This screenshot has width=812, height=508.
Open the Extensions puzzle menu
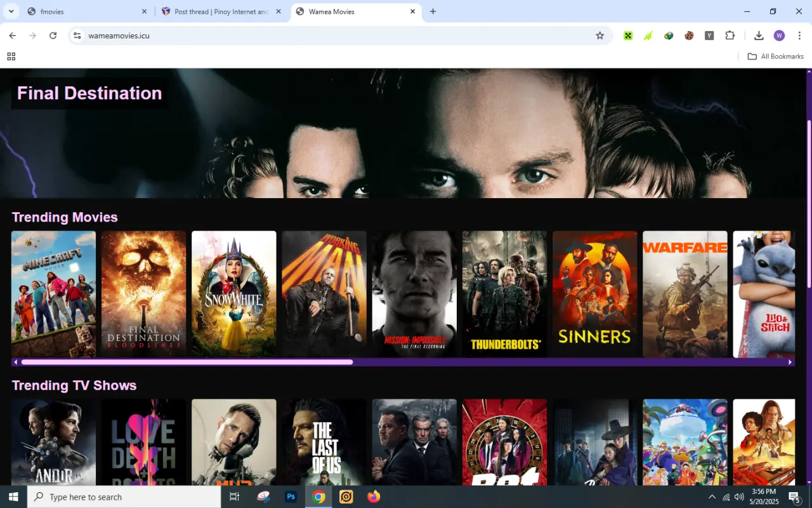click(x=730, y=36)
